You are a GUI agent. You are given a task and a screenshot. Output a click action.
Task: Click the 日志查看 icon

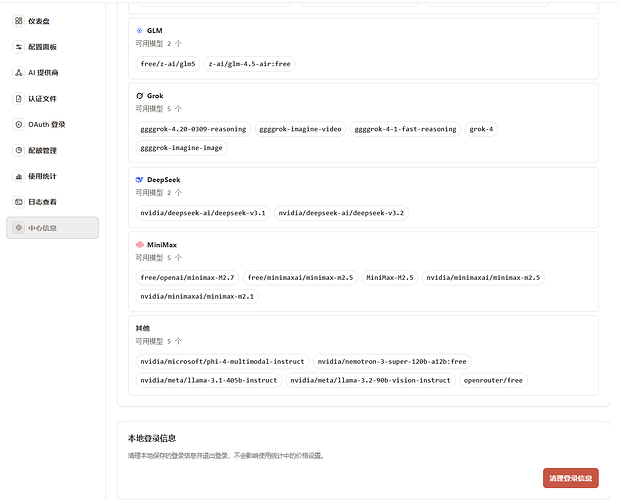click(19, 202)
